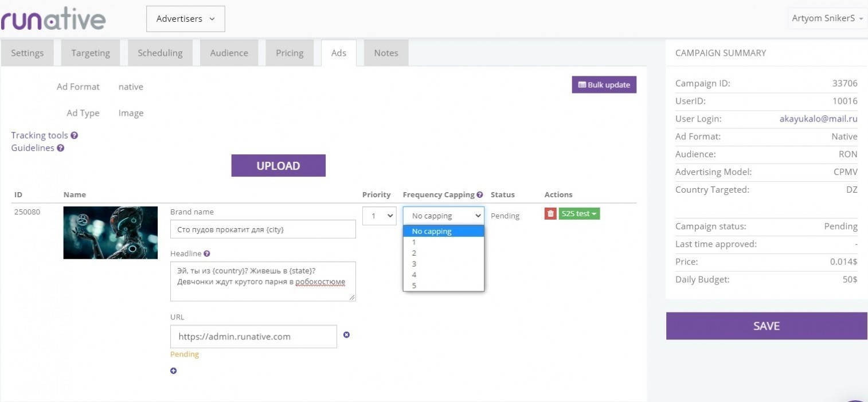The image size is (868, 402).
Task: Show Headline help tooltip
Action: click(x=207, y=253)
